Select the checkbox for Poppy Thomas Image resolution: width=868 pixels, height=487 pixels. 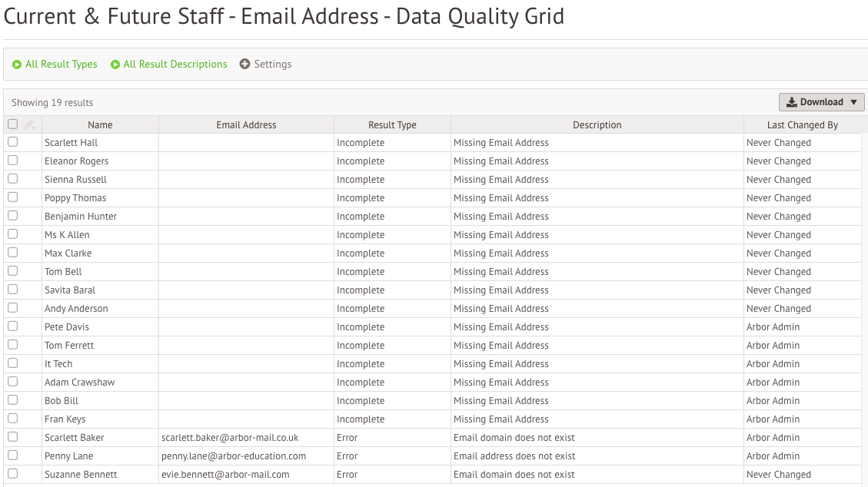click(x=13, y=197)
